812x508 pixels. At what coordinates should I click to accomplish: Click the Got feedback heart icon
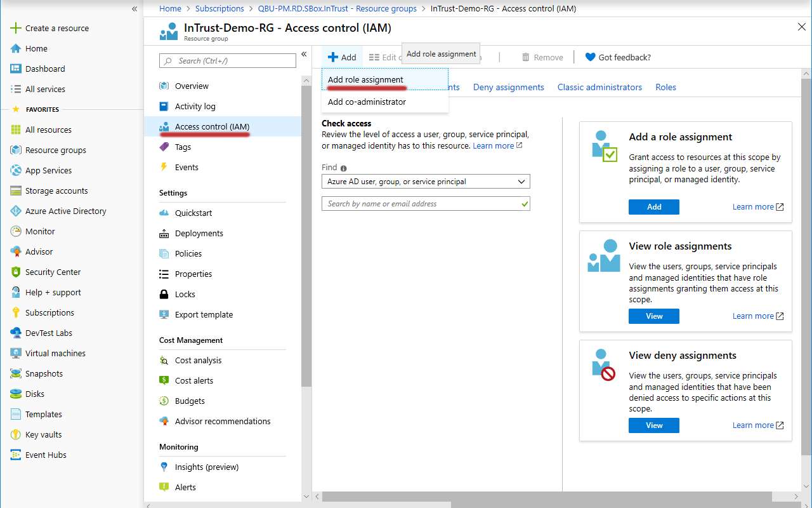click(x=590, y=57)
